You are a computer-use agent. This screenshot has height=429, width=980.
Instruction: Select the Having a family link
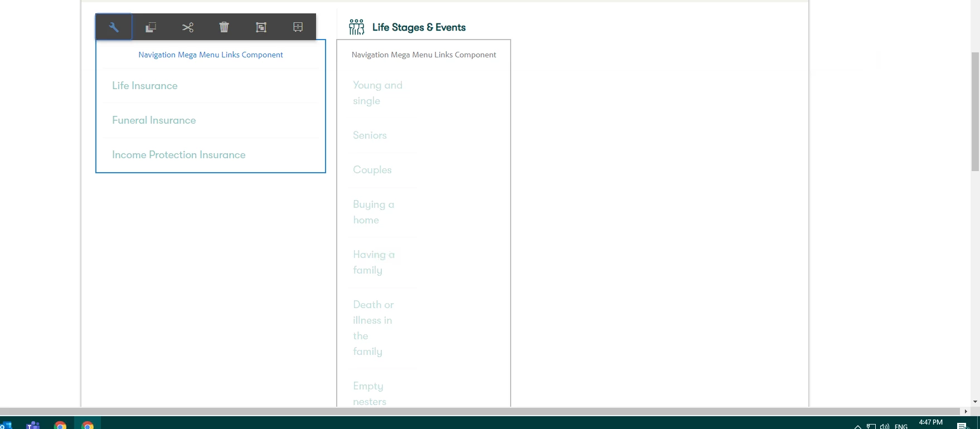coord(373,262)
